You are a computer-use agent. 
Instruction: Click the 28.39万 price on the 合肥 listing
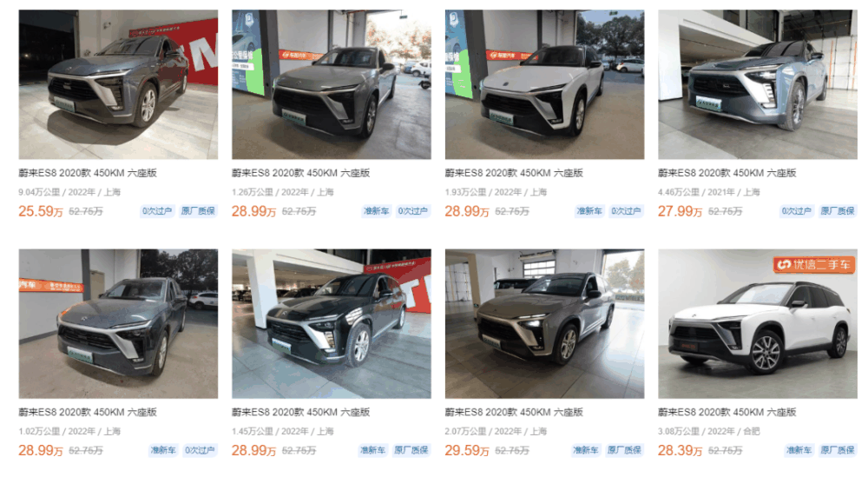click(x=680, y=450)
